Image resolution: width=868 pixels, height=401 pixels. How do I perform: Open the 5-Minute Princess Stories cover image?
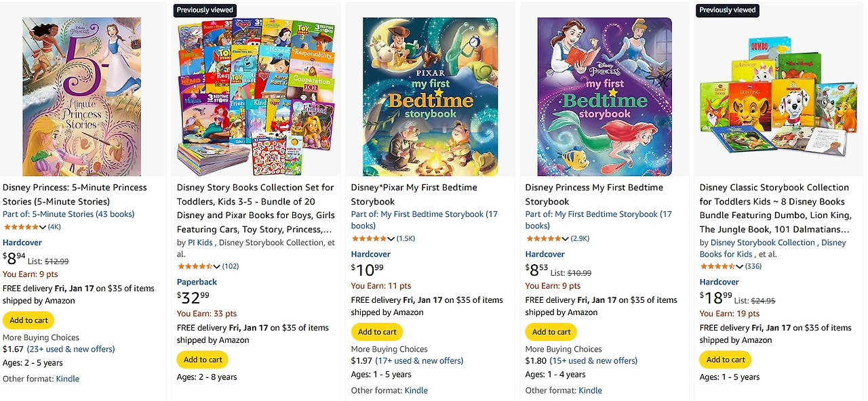coord(82,97)
